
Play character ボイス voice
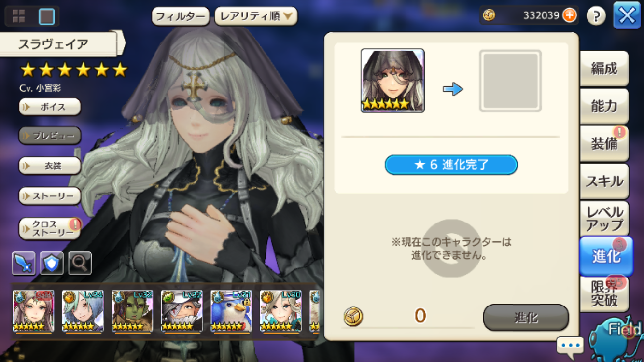[x=50, y=107]
